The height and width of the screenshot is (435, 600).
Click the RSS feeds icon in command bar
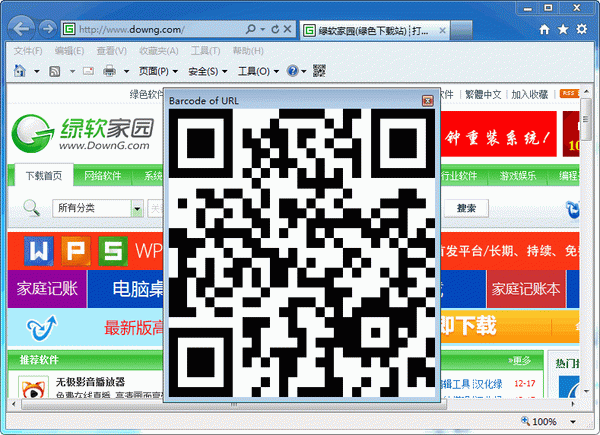coord(54,71)
